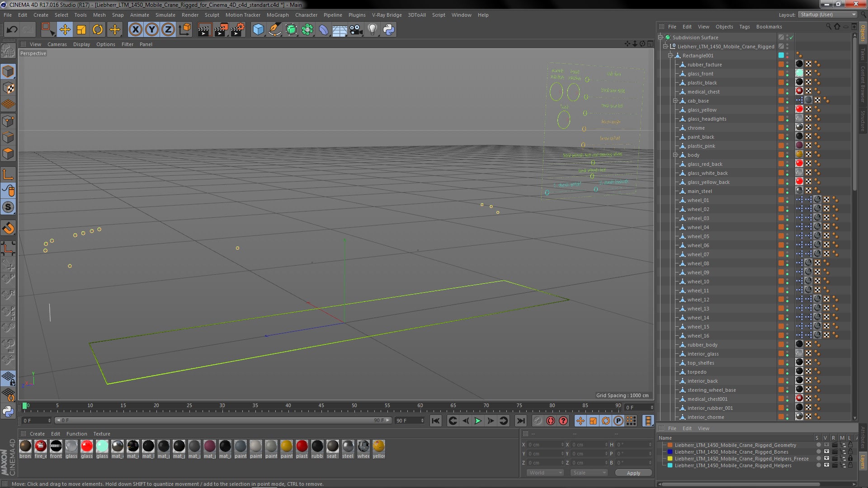Open the World coordinate dropdown
The height and width of the screenshot is (488, 868).
(545, 473)
